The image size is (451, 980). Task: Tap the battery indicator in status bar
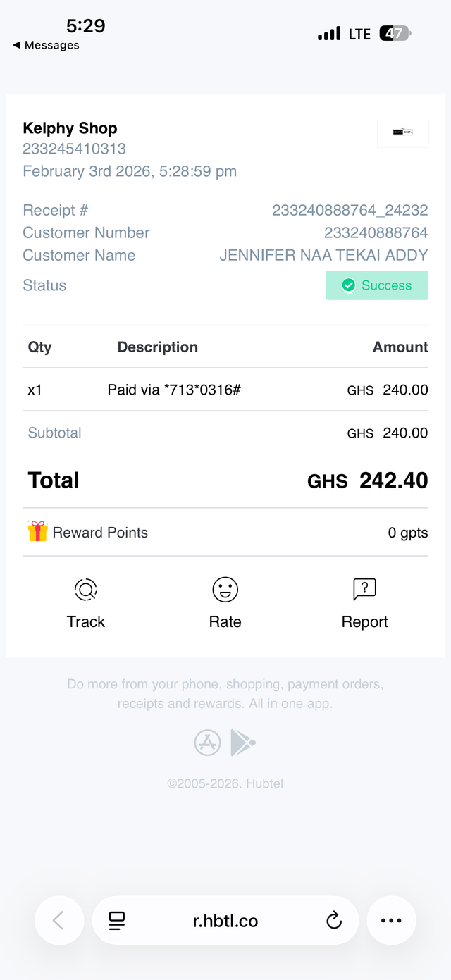click(395, 33)
